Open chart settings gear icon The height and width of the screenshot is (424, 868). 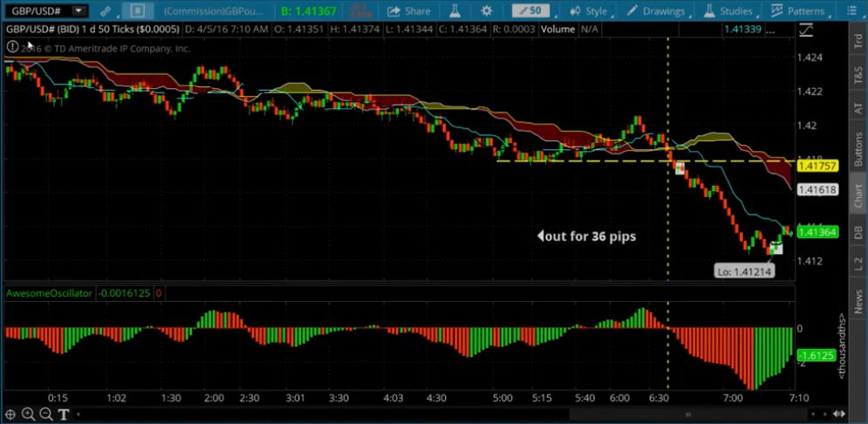(x=487, y=11)
